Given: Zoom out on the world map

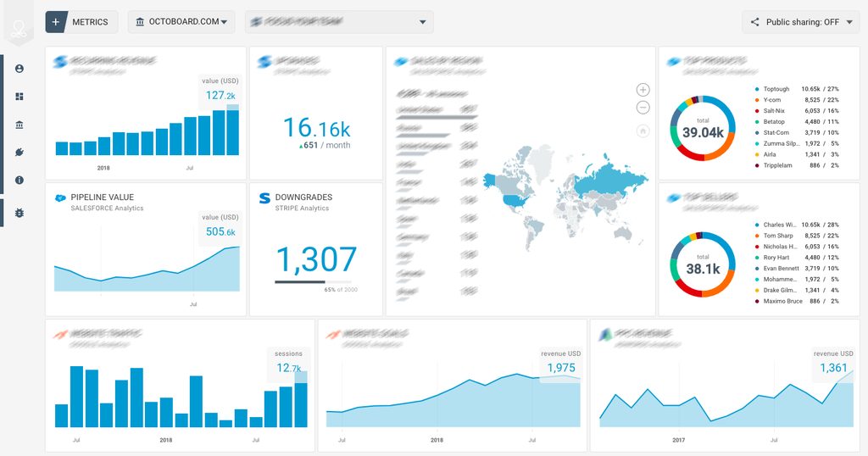Looking at the screenshot, I should point(643,108).
